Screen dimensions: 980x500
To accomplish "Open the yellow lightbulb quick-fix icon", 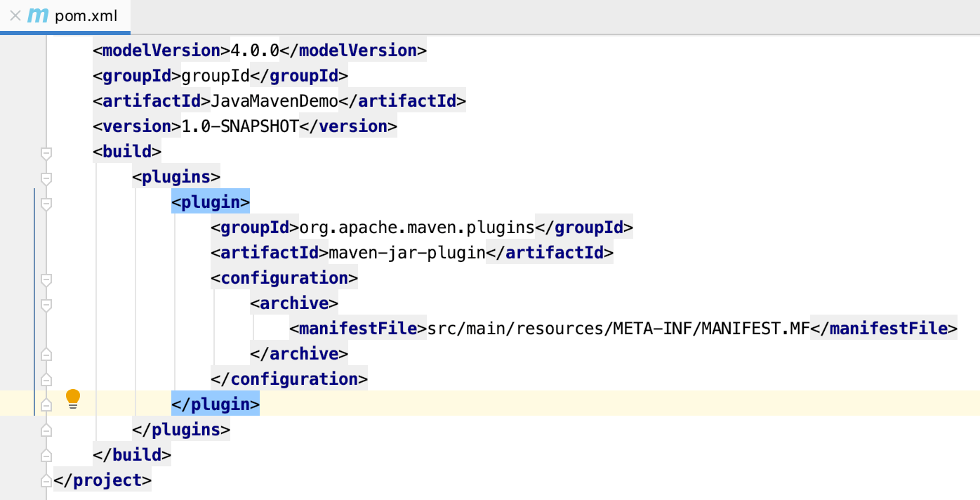I will point(73,399).
